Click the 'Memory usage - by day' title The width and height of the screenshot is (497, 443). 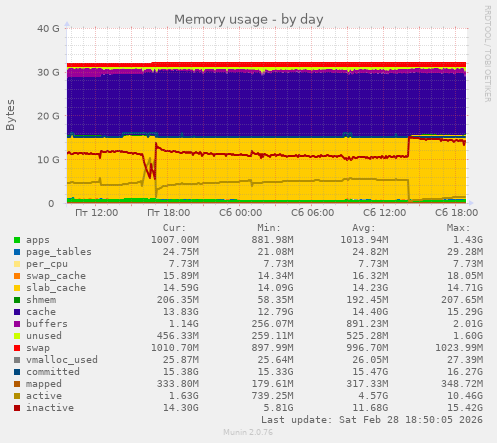click(249, 20)
